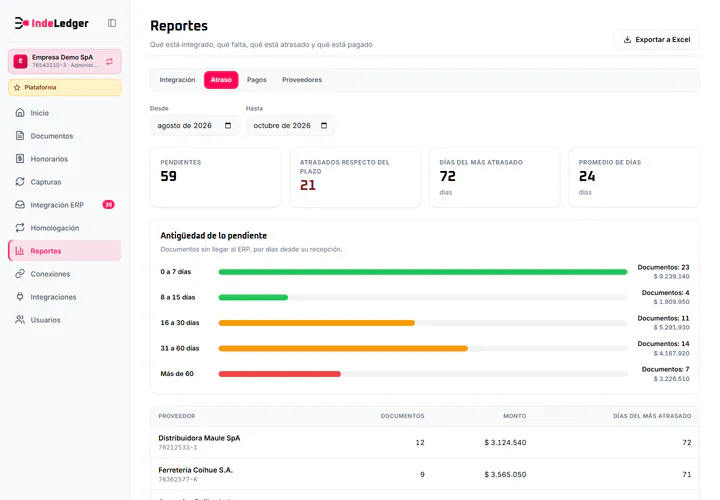Screen dimensions: 720x500
Task: Click the Documentos column header
Action: 402,416
